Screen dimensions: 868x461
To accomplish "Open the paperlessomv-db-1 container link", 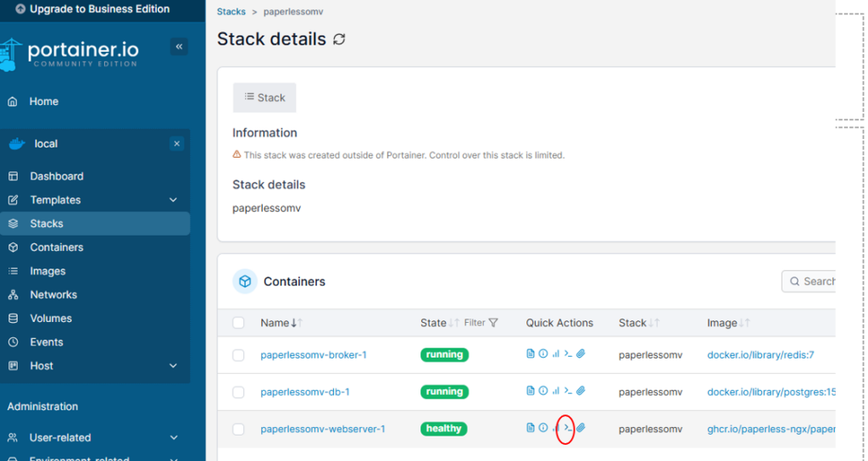I will point(305,392).
